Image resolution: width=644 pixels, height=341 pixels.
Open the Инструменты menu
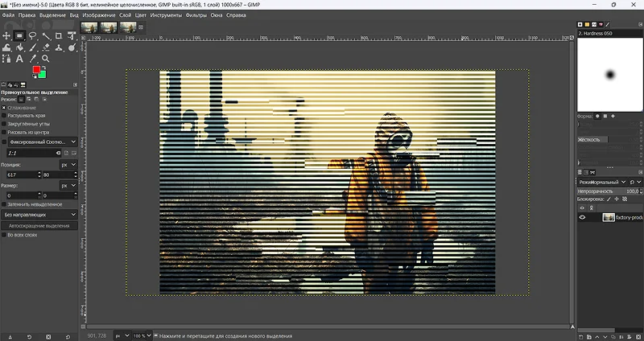(x=166, y=15)
